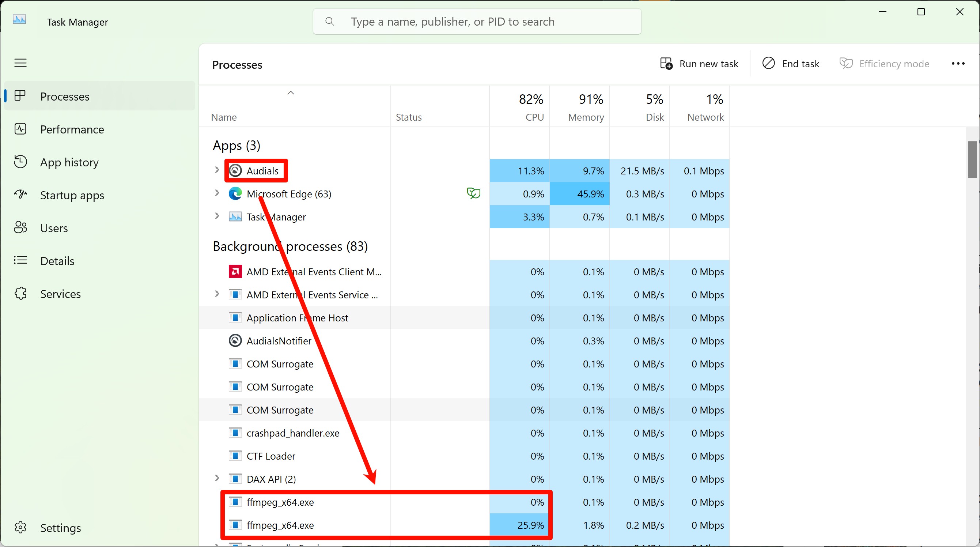Expand the DAX API (2) group
This screenshot has height=547, width=980.
coord(217,478)
